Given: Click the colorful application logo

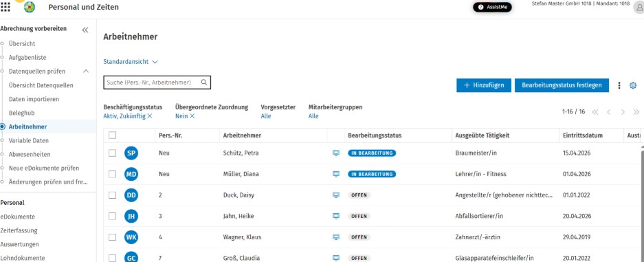Looking at the screenshot, I should (x=30, y=7).
